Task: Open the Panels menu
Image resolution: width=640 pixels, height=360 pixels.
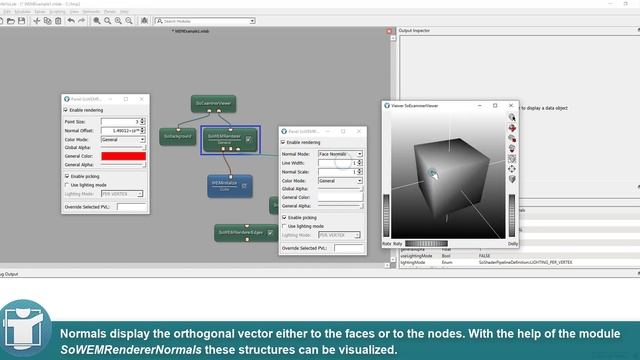Action: click(x=110, y=11)
